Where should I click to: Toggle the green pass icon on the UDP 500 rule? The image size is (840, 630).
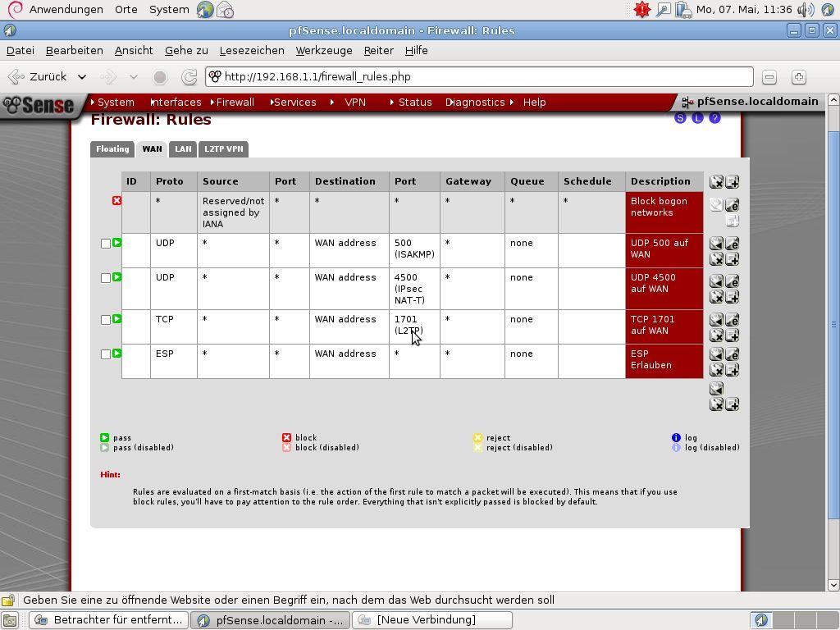coord(116,243)
